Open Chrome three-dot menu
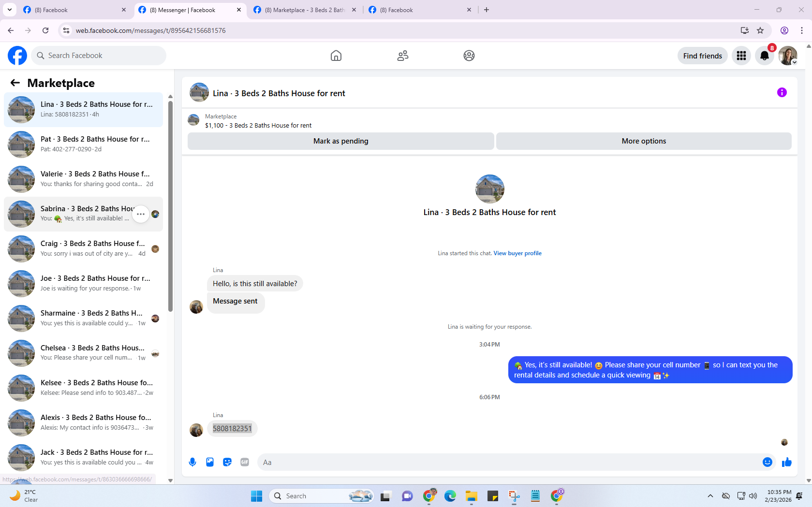 (802, 30)
